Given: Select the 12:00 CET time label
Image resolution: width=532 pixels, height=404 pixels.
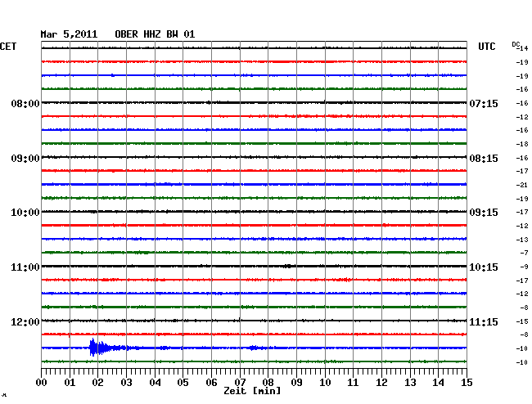Looking at the screenshot, I should [x=25, y=321].
